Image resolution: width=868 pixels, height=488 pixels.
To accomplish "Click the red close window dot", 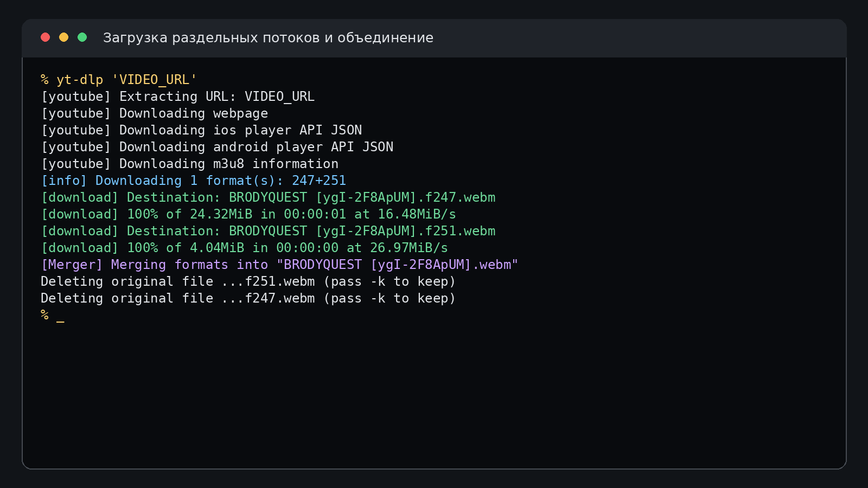I will click(46, 37).
